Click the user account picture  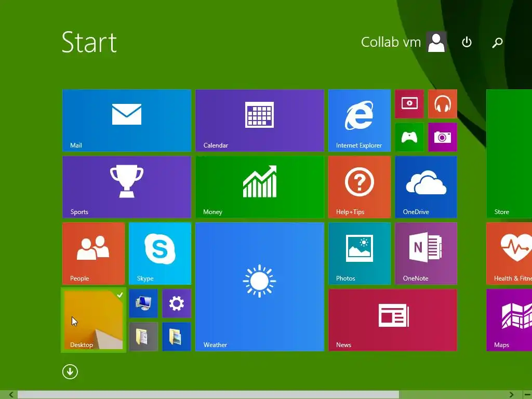436,42
